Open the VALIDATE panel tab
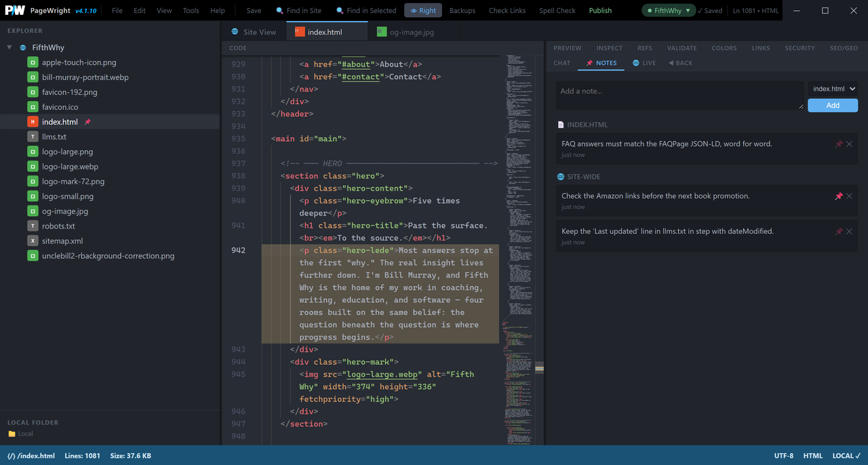This screenshot has width=868, height=465. tap(682, 48)
